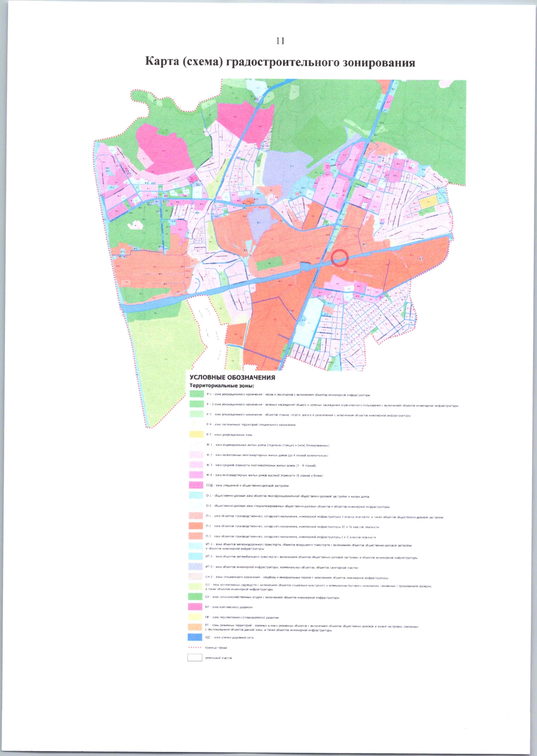Click the red dotted 'граница города' legend symbol
The image size is (537, 756).
tap(195, 648)
